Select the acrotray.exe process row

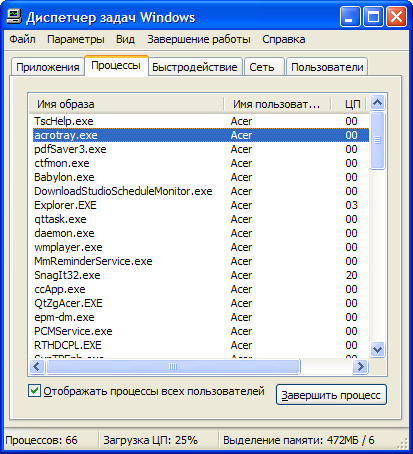click(201, 135)
